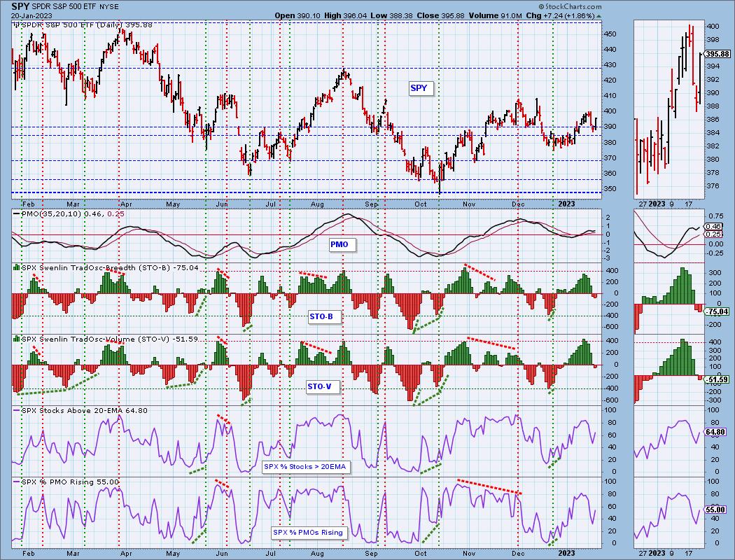Click the 'SPX % PMOs Rising' annotation box
This screenshot has width=735, height=560.
click(x=308, y=533)
